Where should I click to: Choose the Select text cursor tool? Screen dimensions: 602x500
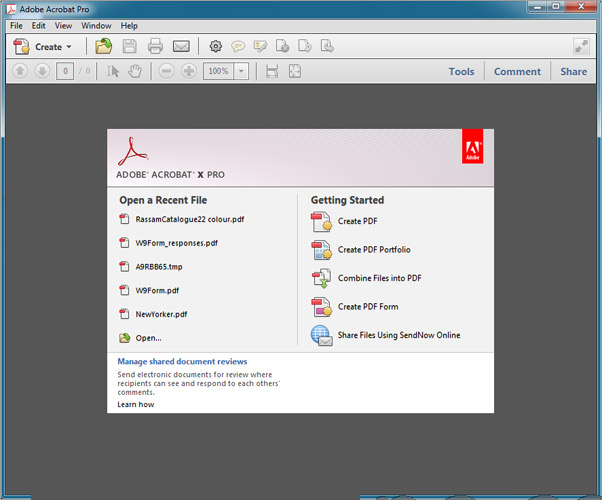[x=113, y=71]
